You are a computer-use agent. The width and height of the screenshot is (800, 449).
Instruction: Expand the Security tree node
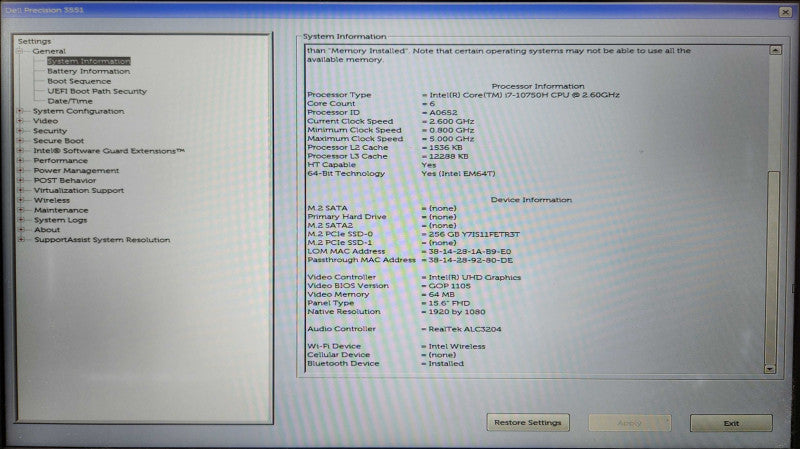pos(20,131)
